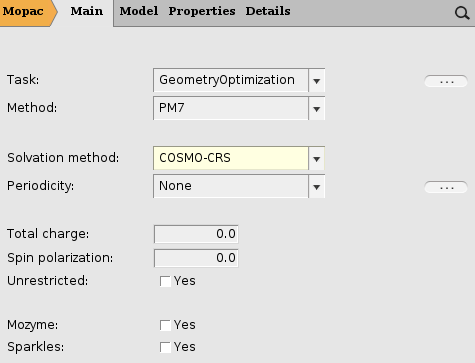Image resolution: width=475 pixels, height=363 pixels.
Task: Click the Periodicity: label
Action: (x=40, y=186)
